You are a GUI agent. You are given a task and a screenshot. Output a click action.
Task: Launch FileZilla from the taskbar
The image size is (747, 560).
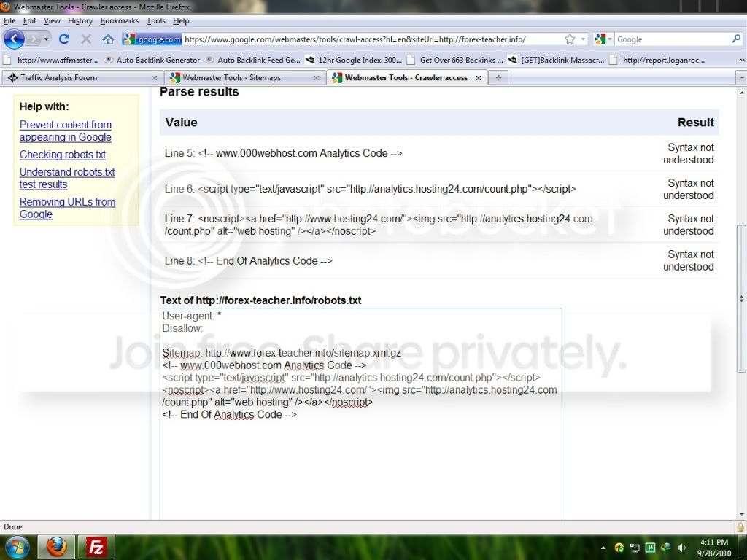coord(96,547)
